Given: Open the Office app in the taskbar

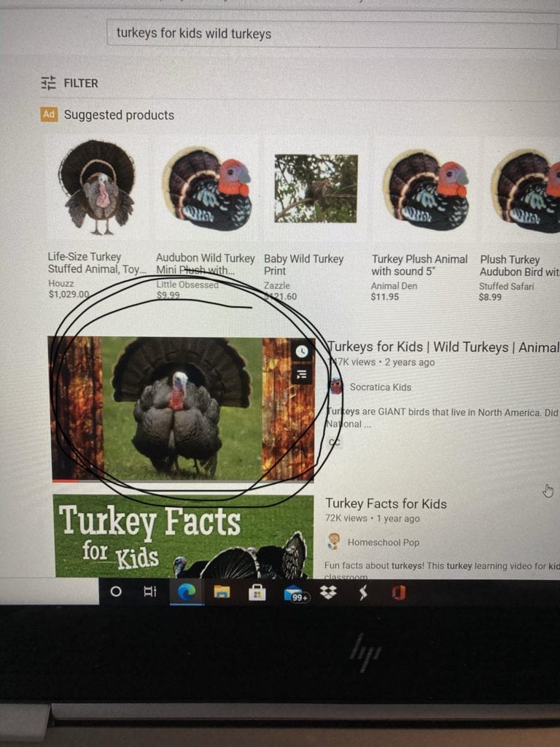Looking at the screenshot, I should [x=399, y=592].
